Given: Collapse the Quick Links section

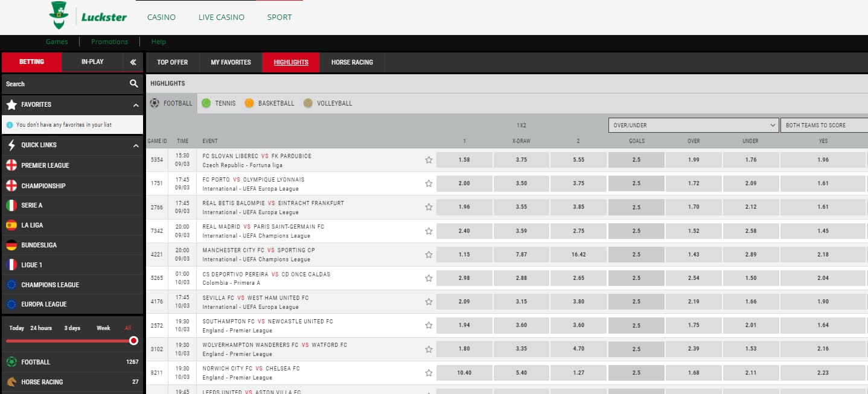Looking at the screenshot, I should tap(136, 145).
